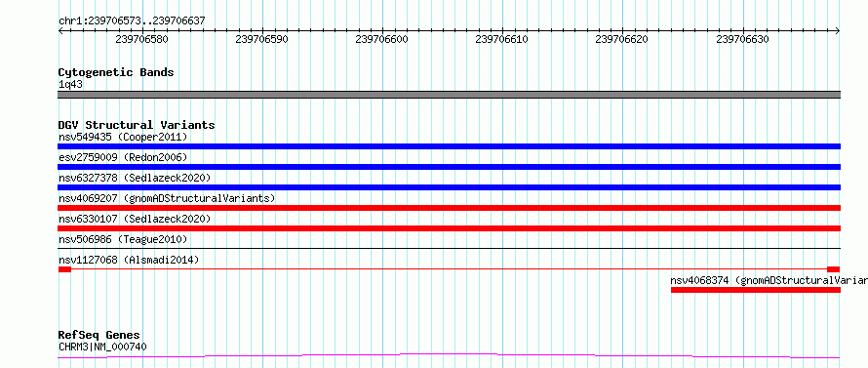Open the RefSeq Genes track title

click(99, 336)
